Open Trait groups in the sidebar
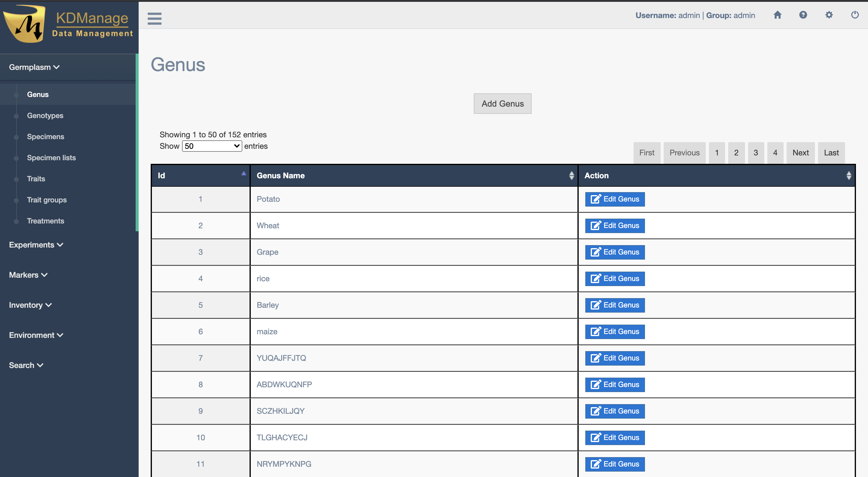Screen dimensions: 868x477 coord(47,200)
